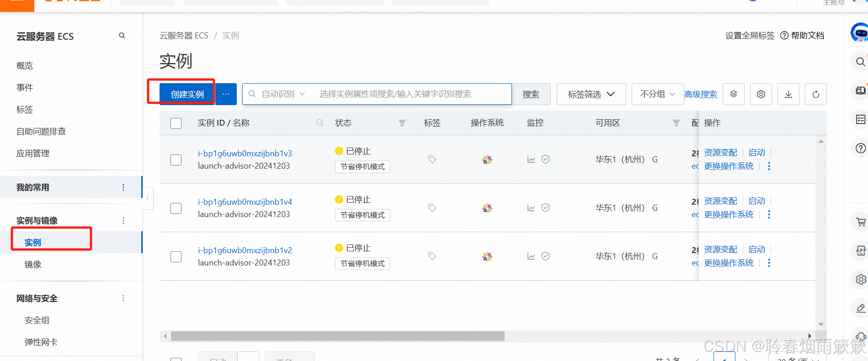This screenshot has width=868, height=361.
Task: Open 应用管理 in the sidebar
Action: pos(33,154)
